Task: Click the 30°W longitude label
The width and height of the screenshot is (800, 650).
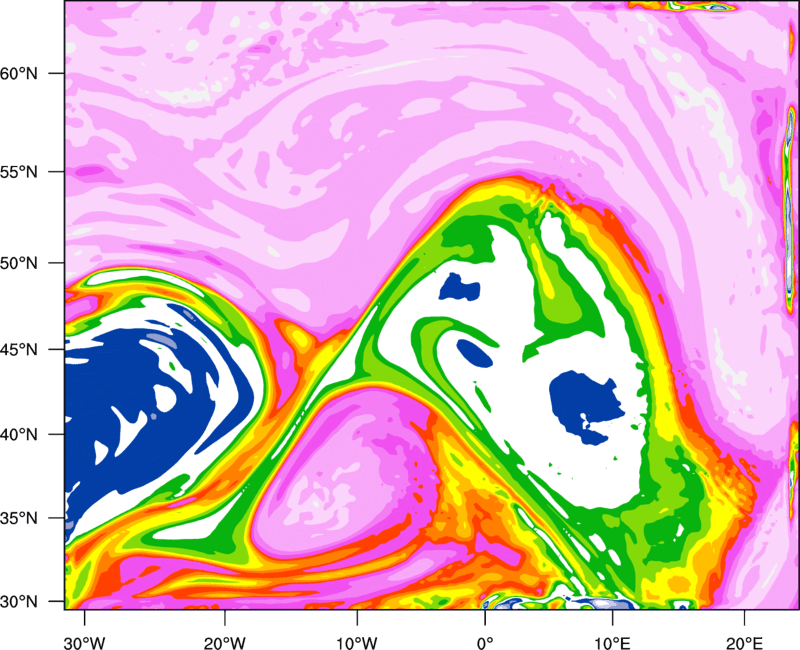Action: coord(84,643)
